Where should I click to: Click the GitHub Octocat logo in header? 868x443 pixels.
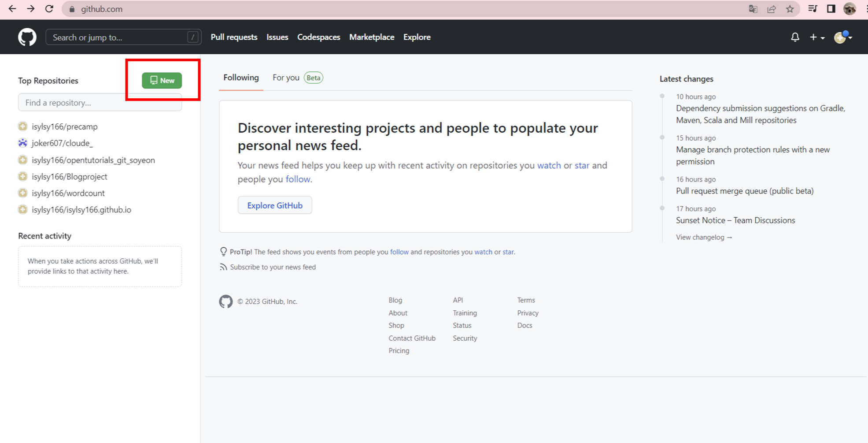tap(27, 37)
